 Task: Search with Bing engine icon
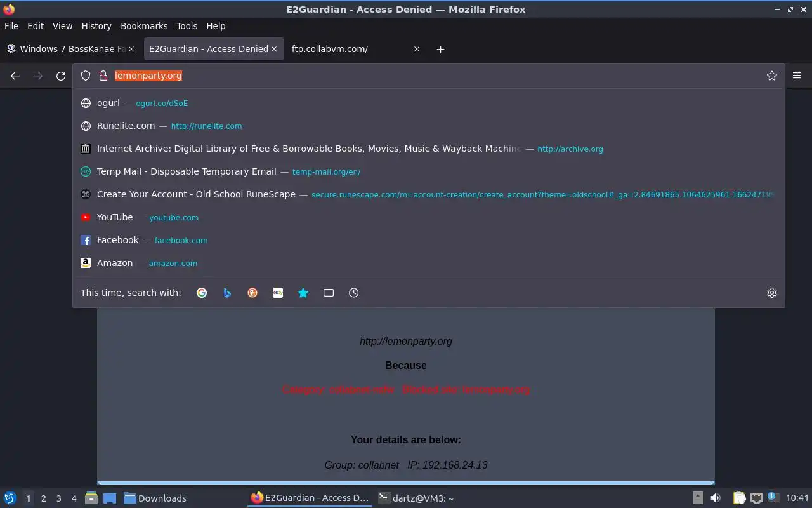coord(227,293)
